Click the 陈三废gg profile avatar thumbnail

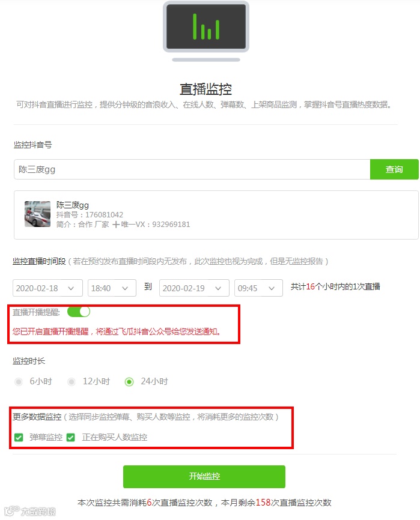coord(37,214)
